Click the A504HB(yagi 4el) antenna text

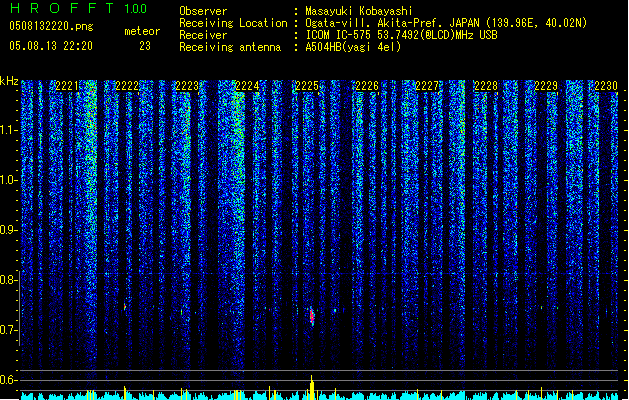click(353, 47)
